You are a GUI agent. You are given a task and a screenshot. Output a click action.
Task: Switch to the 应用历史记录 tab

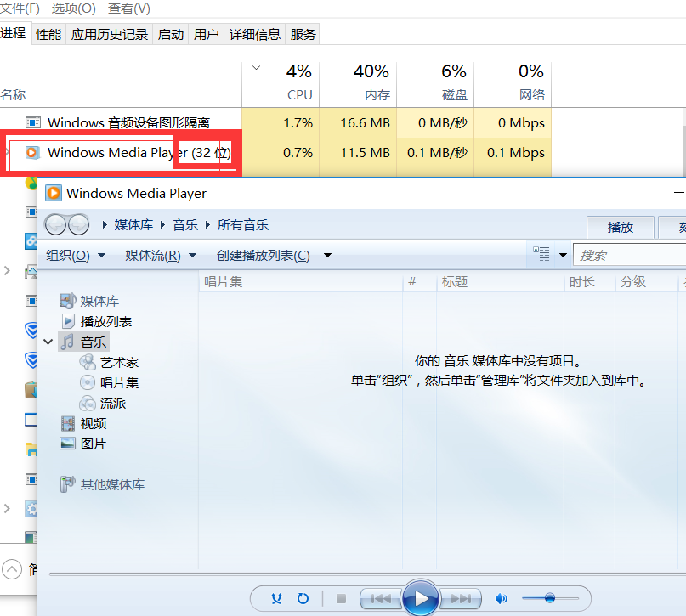tap(110, 34)
